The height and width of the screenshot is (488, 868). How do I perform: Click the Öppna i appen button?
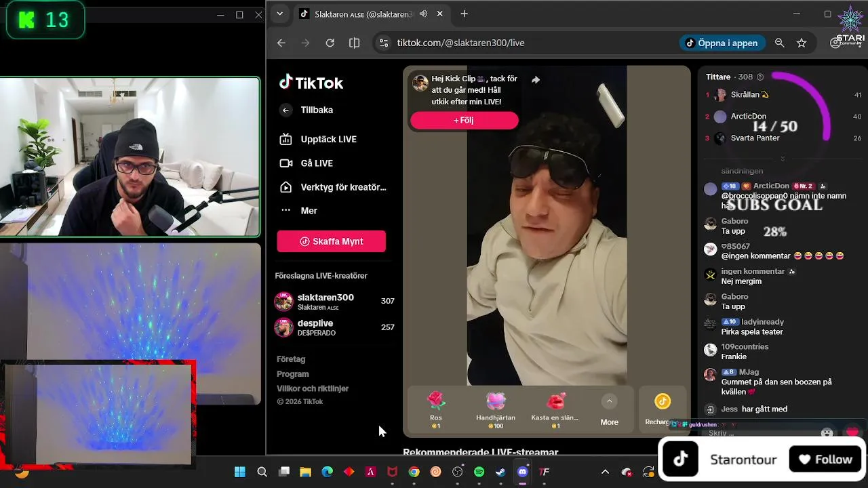[722, 43]
